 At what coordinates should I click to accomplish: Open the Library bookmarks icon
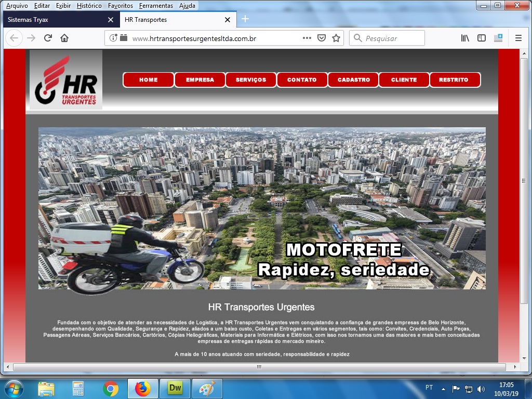coord(465,38)
